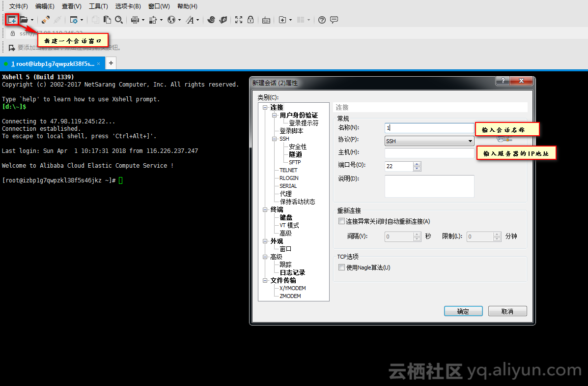
Task: Open the 文件(F) menu
Action: point(18,6)
